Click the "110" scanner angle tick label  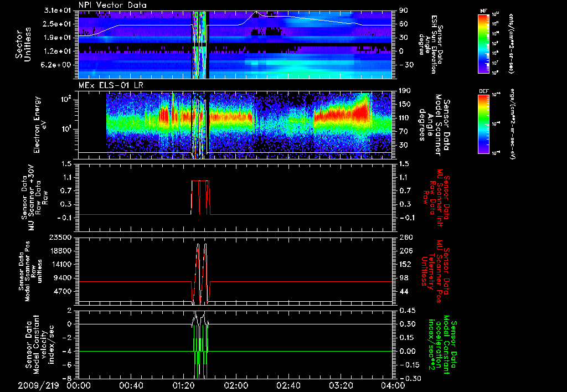click(405, 118)
